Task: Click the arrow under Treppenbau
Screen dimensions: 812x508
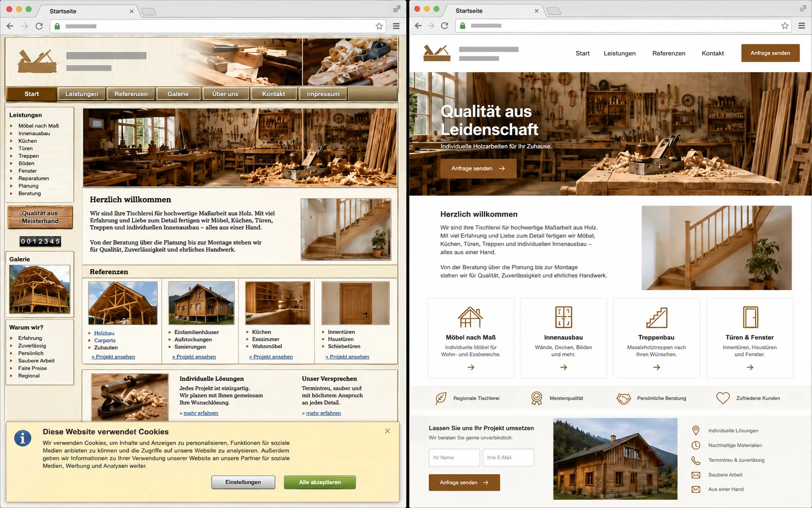Action: click(656, 367)
